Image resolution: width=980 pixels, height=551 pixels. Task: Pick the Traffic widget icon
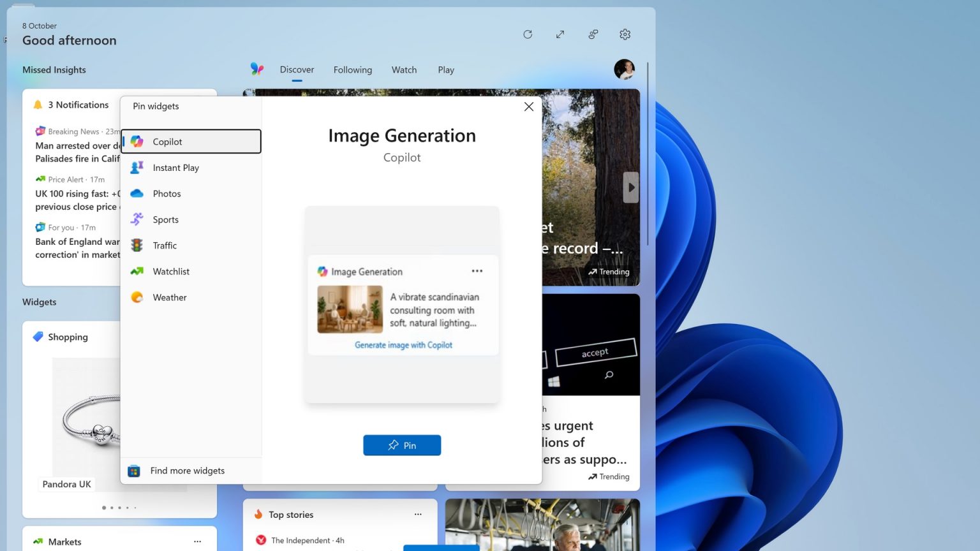tap(137, 246)
